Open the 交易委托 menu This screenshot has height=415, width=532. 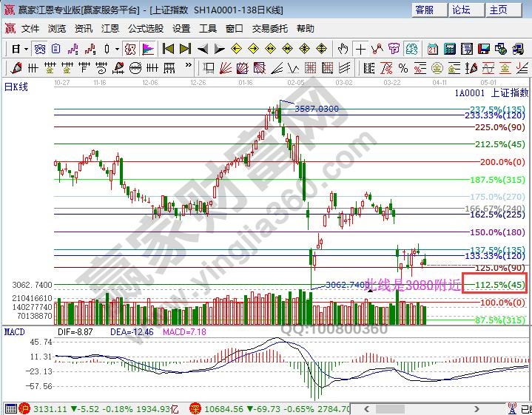[x=270, y=29]
